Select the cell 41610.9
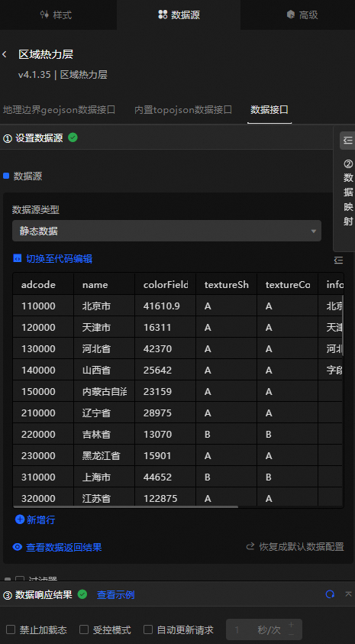This screenshot has height=644, width=355. coord(166,306)
